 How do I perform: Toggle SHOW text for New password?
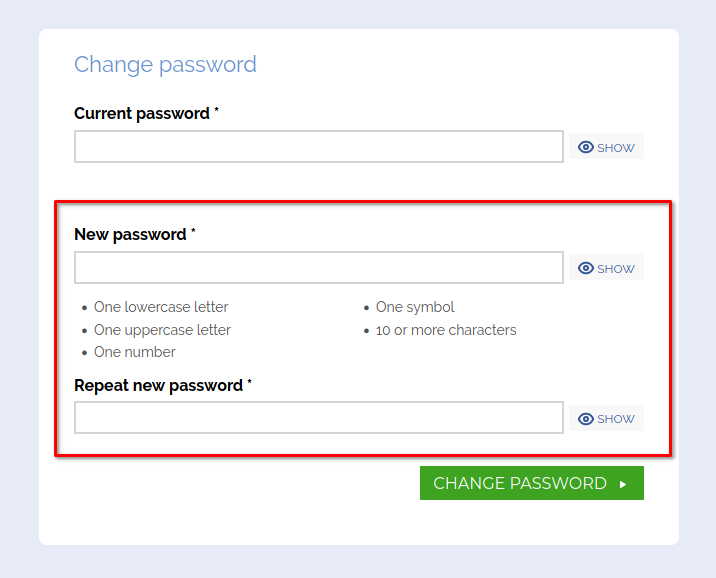pyautogui.click(x=616, y=269)
